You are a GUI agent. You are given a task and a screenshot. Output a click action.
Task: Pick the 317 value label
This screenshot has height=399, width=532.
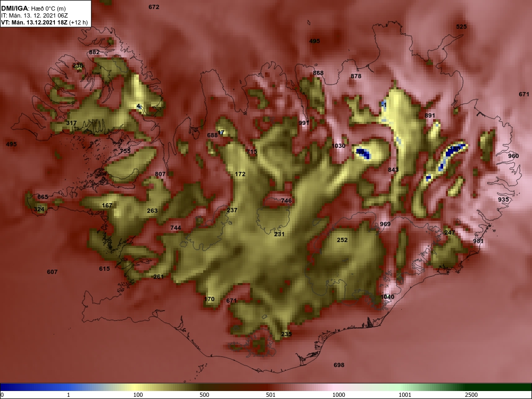(x=71, y=123)
